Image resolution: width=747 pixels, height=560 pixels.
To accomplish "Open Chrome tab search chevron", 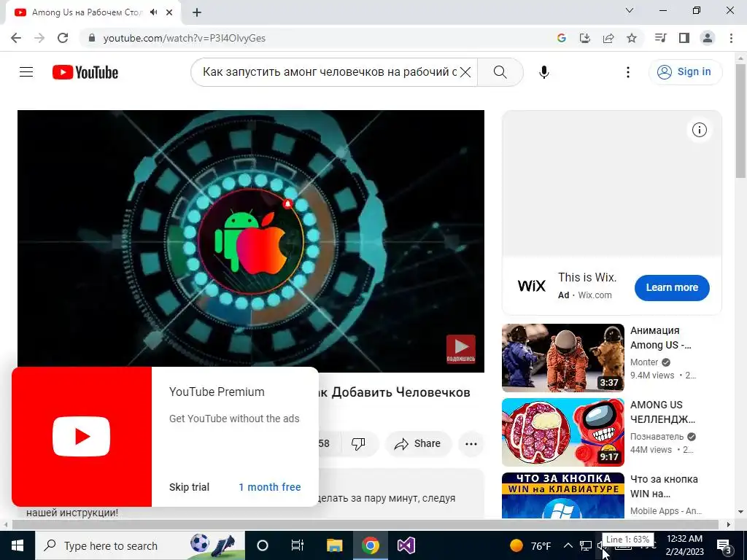I will [630, 10].
